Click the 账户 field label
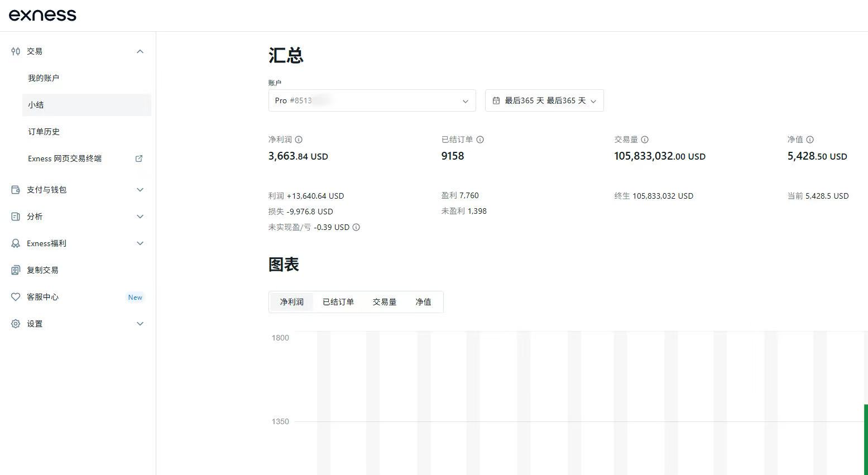The image size is (868, 475). [275, 83]
